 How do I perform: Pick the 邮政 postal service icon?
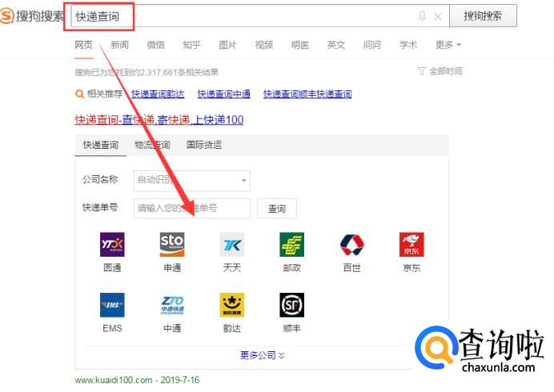[x=292, y=244]
